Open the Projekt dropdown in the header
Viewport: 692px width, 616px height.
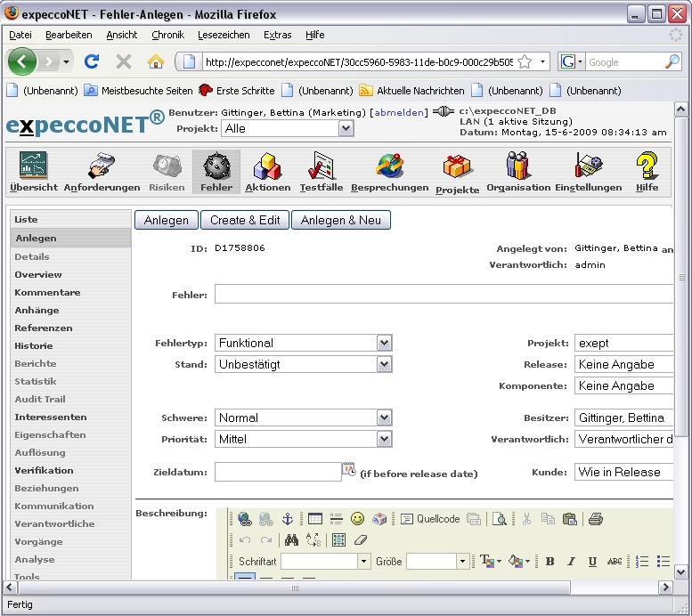(346, 128)
